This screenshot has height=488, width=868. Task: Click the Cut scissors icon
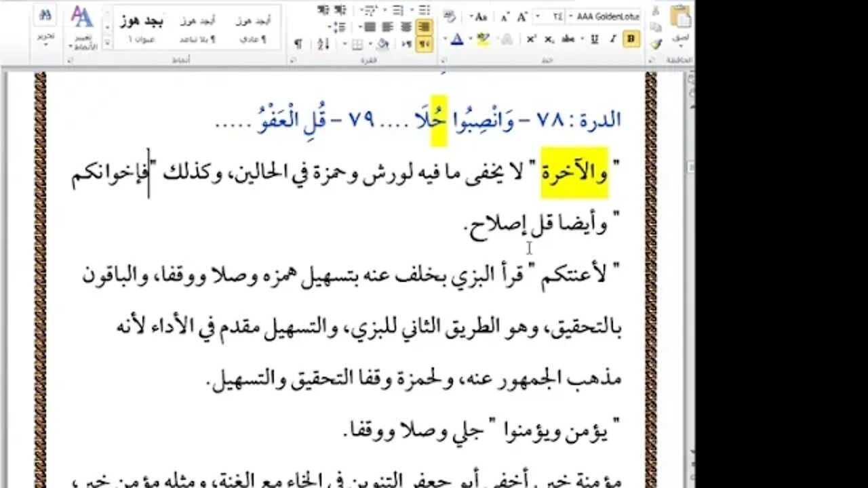(656, 12)
